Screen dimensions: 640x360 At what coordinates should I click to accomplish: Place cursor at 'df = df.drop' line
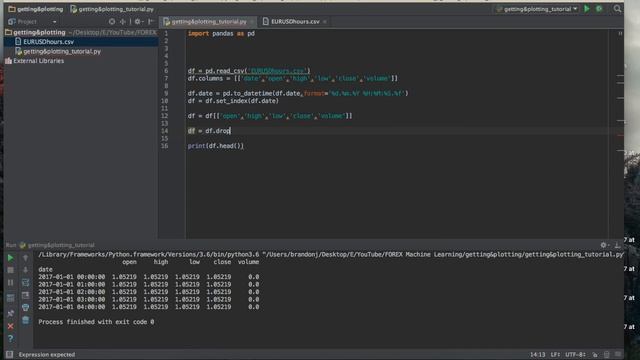(x=209, y=131)
